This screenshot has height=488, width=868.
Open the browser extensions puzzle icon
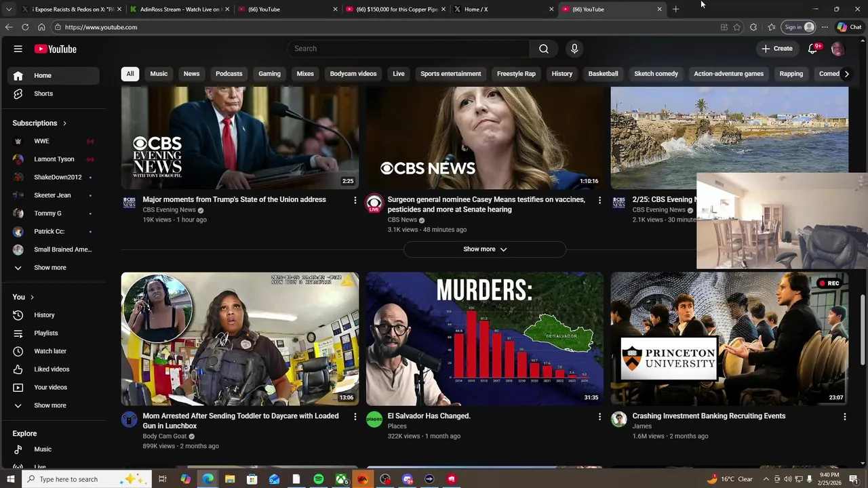click(x=753, y=27)
